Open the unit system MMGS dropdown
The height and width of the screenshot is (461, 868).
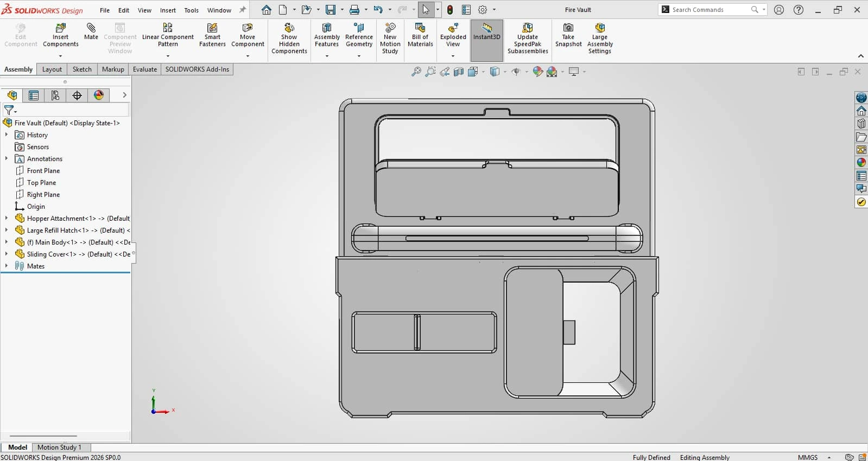(x=829, y=458)
